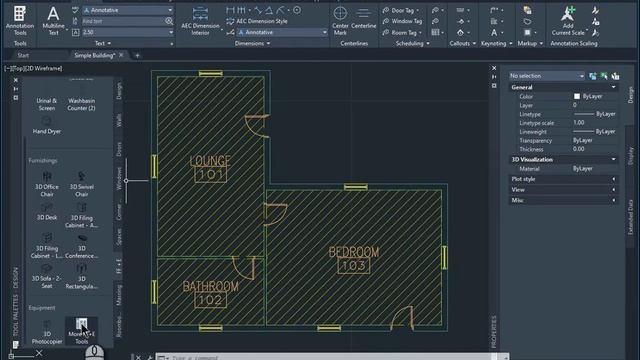Collapse the 3D Visualization section
This screenshot has width=640, height=360.
(x=613, y=159)
